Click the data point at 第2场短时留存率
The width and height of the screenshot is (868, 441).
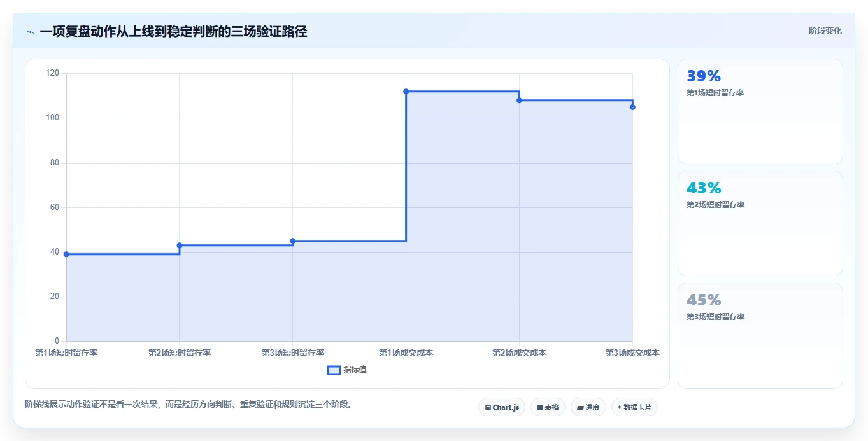[180, 246]
